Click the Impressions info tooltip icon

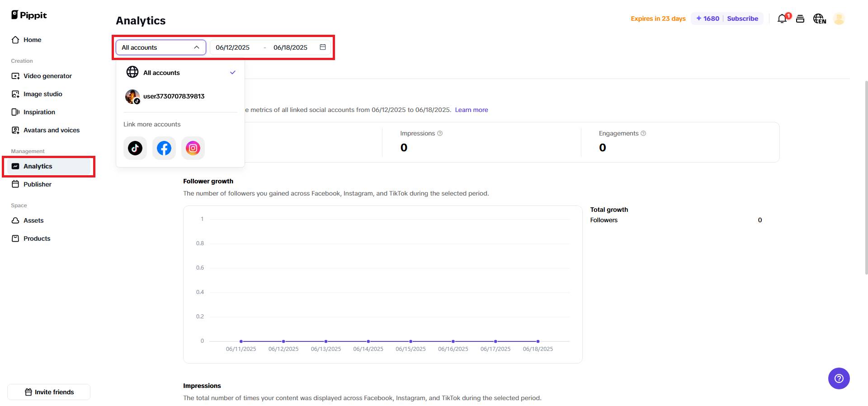pyautogui.click(x=440, y=133)
